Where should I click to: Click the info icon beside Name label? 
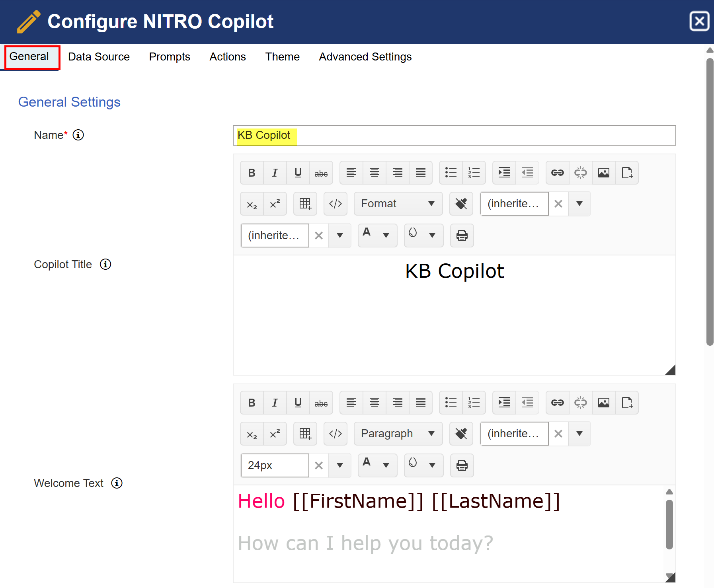pos(78,135)
